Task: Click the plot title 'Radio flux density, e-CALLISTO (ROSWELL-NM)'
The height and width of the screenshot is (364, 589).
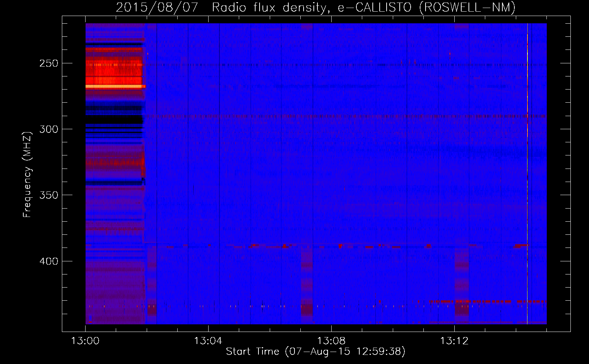Action: click(364, 7)
